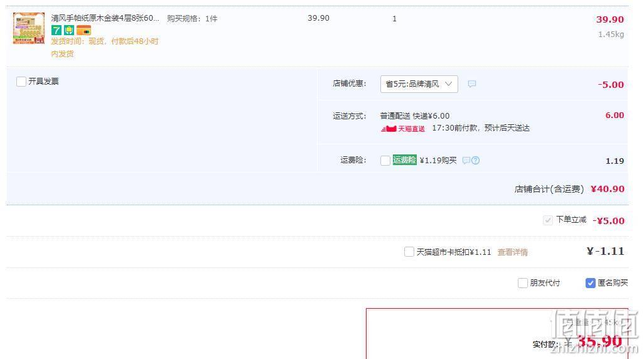Click the 店铺优惠 label

click(x=349, y=83)
